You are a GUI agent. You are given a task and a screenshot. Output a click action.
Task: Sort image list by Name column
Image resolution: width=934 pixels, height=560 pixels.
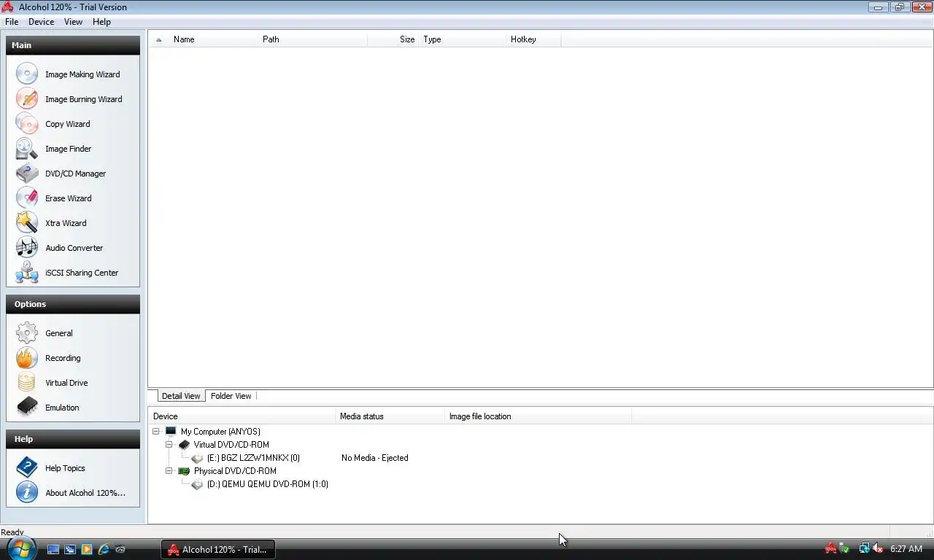coord(213,39)
